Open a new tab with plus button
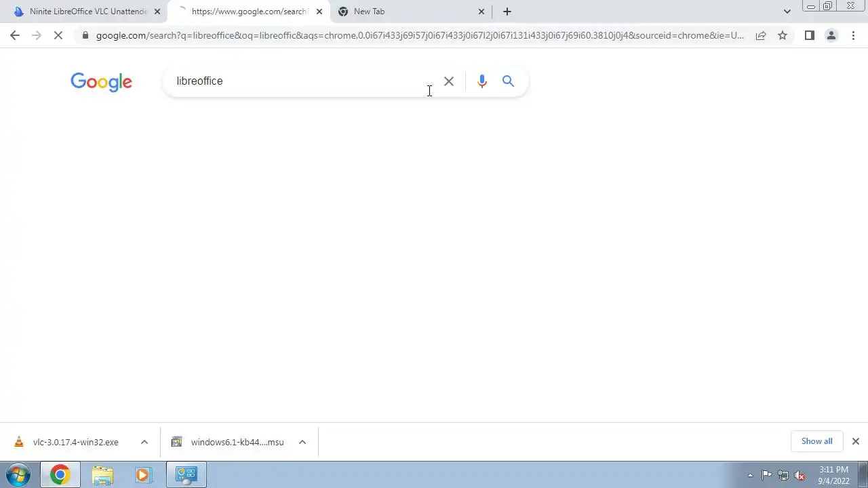Viewport: 868px width, 488px height. [x=507, y=12]
